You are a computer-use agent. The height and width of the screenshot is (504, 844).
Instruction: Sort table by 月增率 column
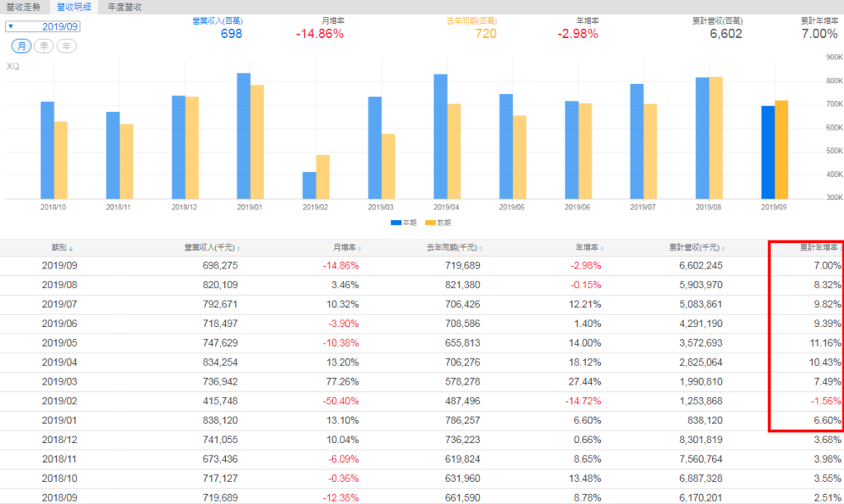347,248
